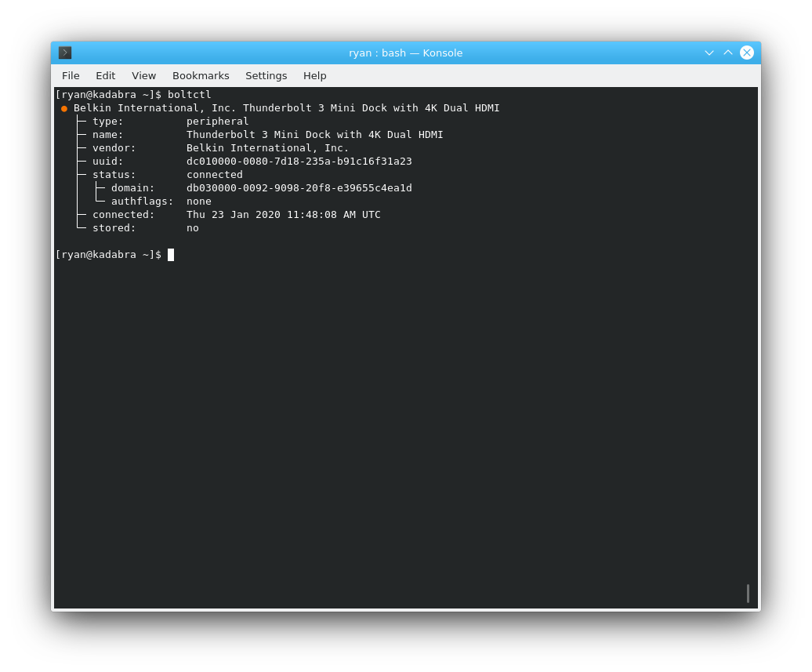This screenshot has height=672, width=812.
Task: Click the terminal scrollbar handle
Action: (x=748, y=594)
